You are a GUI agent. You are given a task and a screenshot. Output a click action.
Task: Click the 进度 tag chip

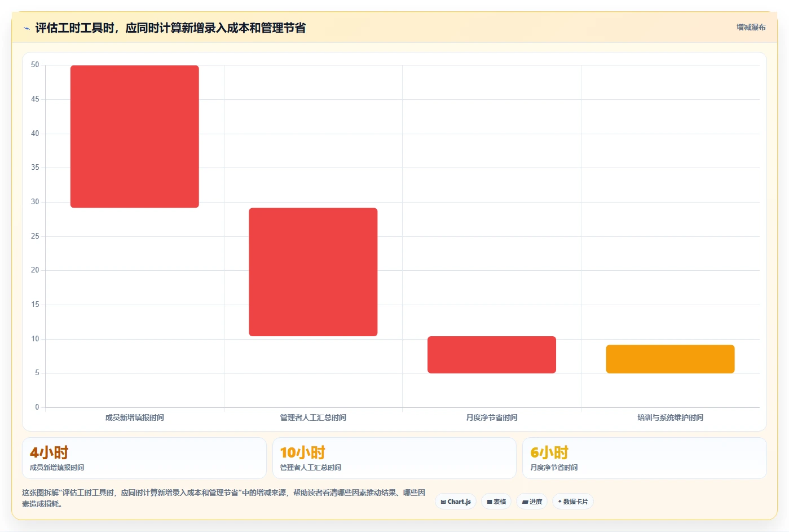532,502
